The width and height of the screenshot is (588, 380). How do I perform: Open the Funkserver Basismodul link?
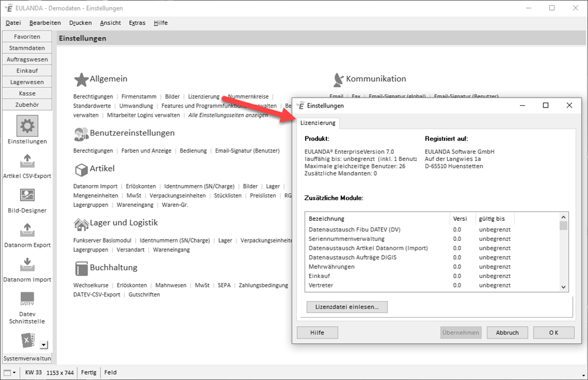pyautogui.click(x=102, y=241)
